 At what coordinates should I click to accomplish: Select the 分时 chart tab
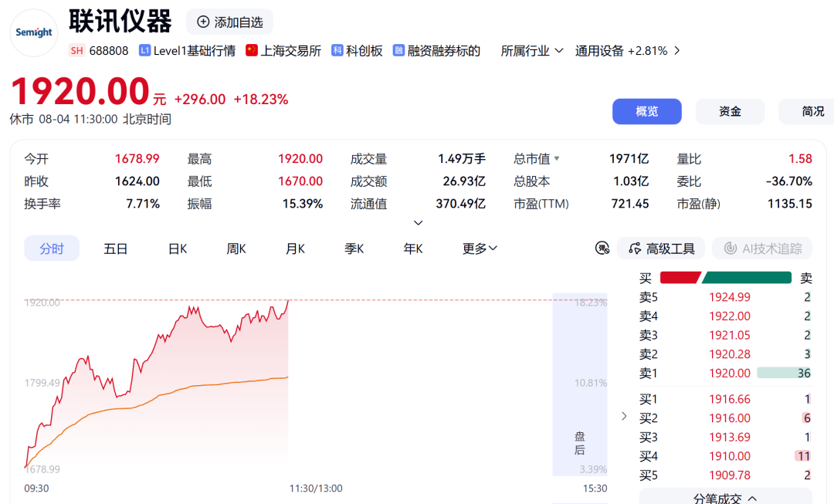[52, 249]
